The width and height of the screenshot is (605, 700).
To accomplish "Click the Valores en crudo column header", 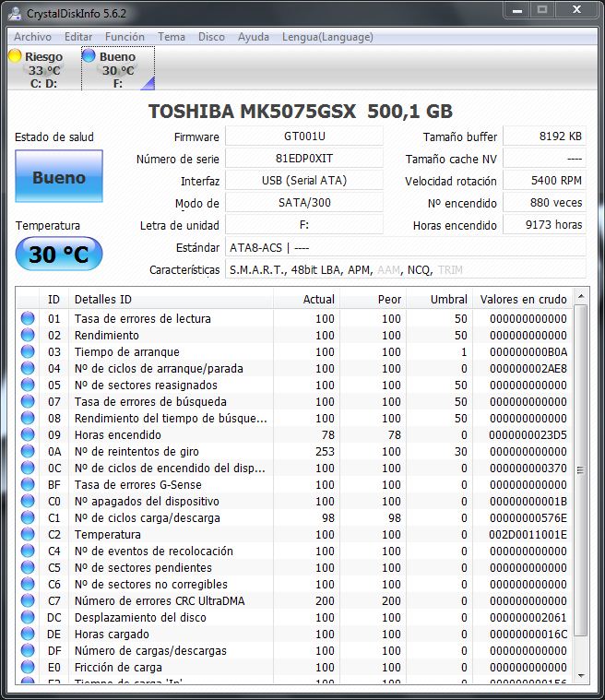I will click(x=522, y=299).
